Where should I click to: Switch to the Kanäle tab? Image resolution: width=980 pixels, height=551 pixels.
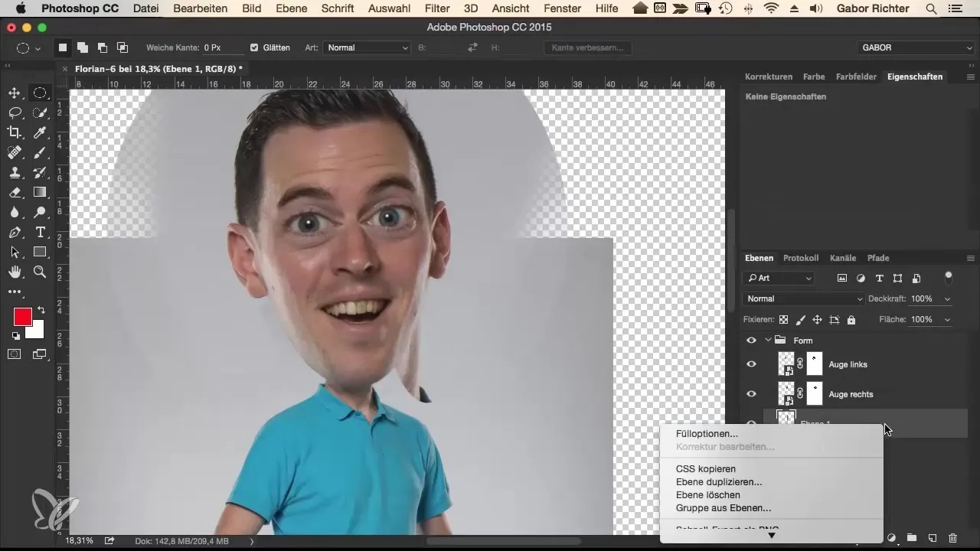coord(843,258)
